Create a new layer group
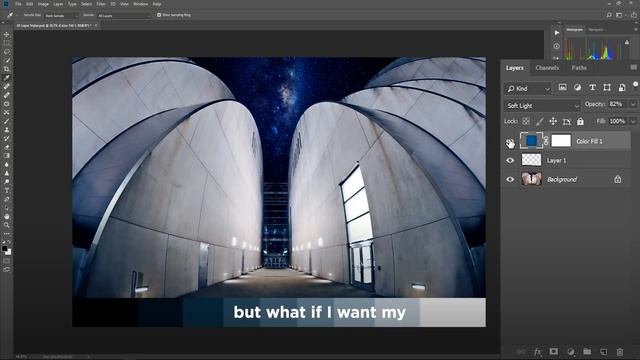 (587, 351)
